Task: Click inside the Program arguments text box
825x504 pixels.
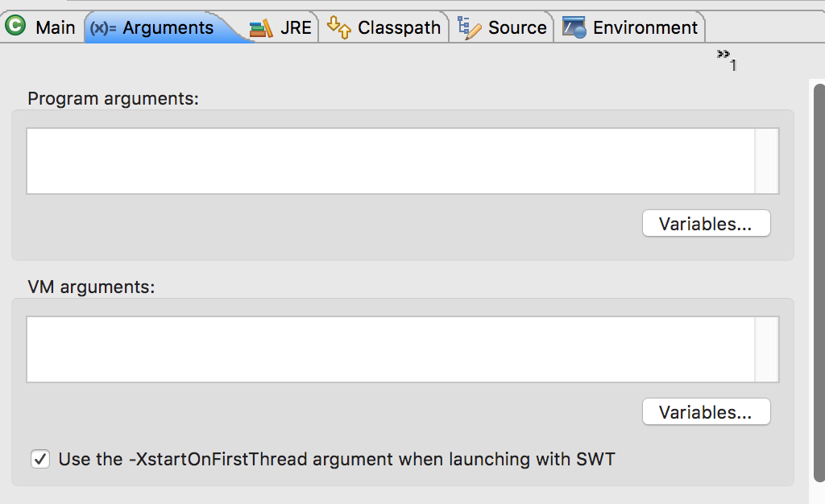Action: tap(390, 161)
